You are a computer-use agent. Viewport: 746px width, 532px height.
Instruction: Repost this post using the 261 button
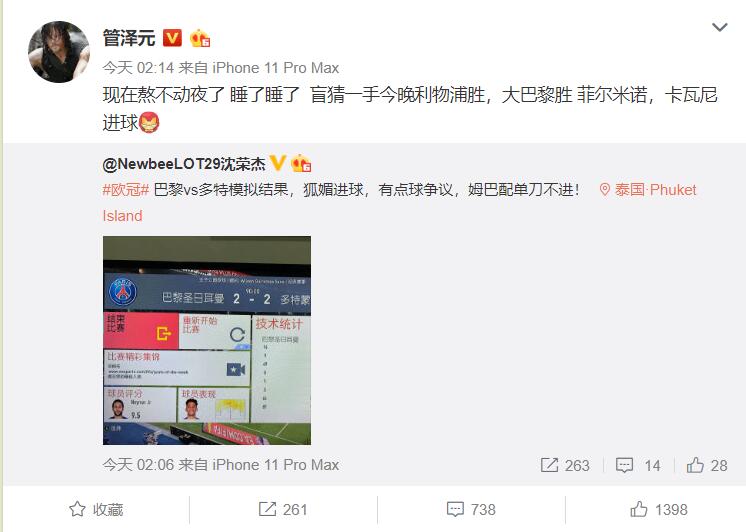(283, 510)
